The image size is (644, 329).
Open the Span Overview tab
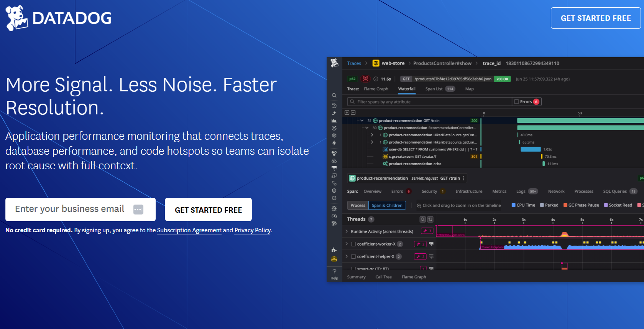tap(373, 192)
